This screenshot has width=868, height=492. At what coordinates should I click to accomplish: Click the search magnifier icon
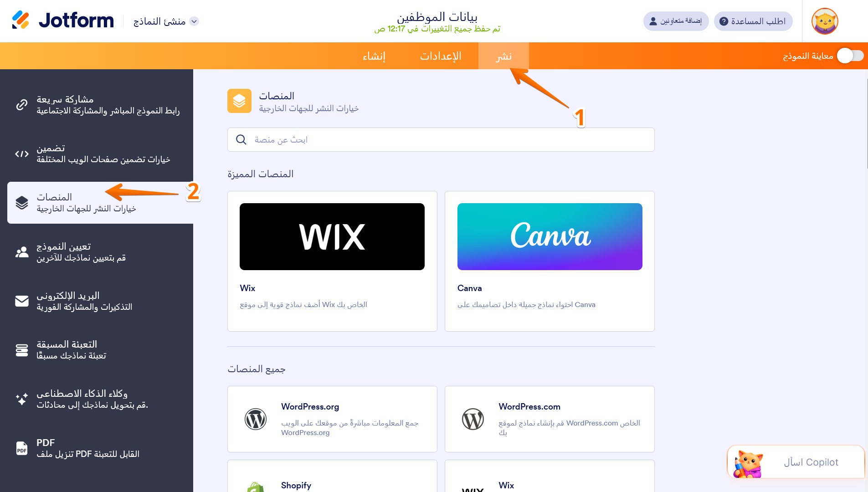click(x=241, y=139)
